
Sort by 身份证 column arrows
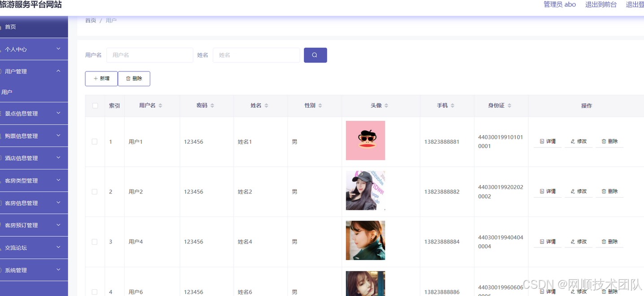click(509, 106)
